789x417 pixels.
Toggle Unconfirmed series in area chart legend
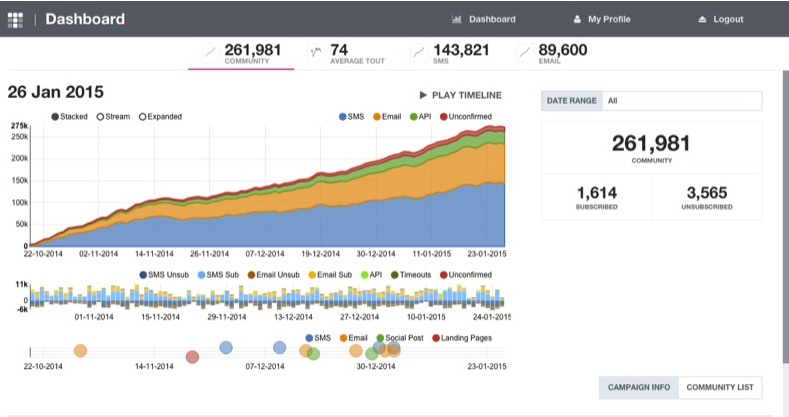(x=466, y=117)
